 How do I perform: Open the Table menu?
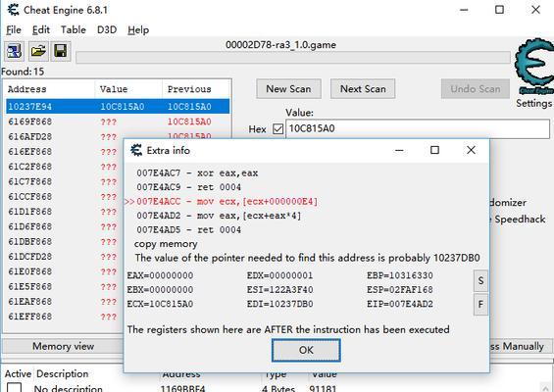click(x=74, y=30)
